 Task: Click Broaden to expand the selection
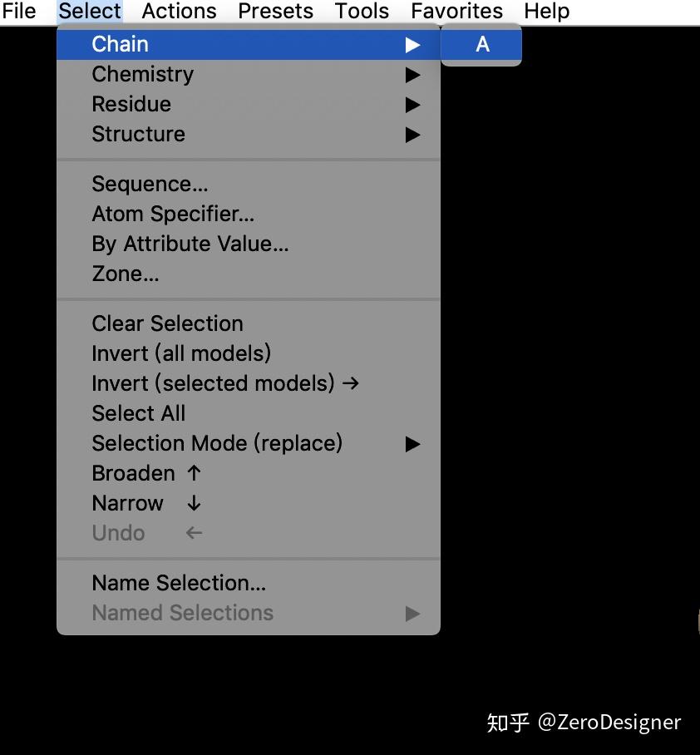(x=133, y=474)
